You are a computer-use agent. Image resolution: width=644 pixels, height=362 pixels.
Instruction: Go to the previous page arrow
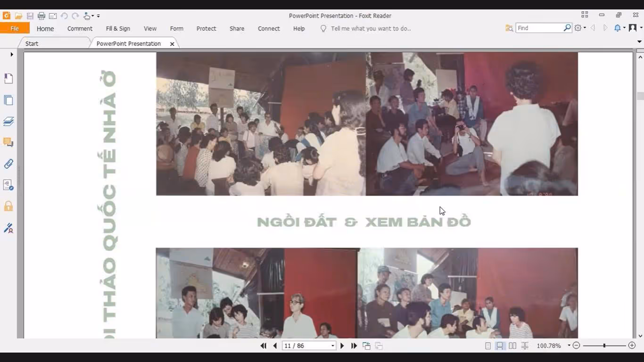click(x=275, y=346)
